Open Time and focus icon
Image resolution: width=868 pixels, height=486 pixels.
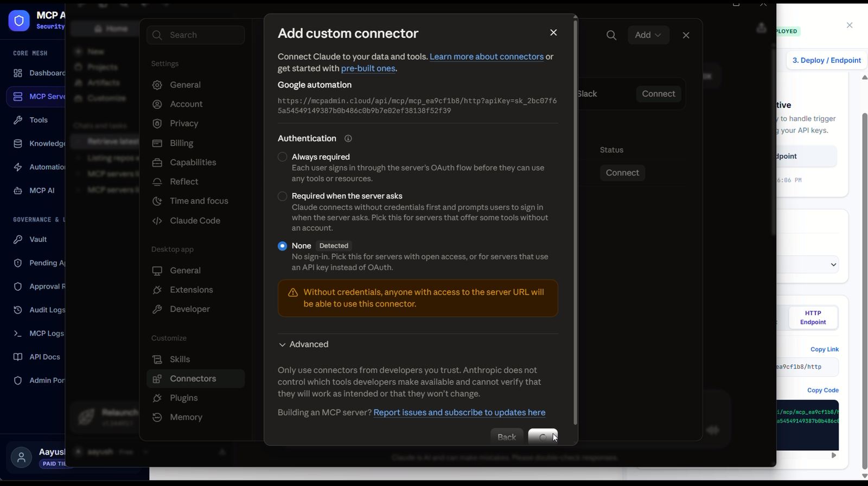click(157, 201)
